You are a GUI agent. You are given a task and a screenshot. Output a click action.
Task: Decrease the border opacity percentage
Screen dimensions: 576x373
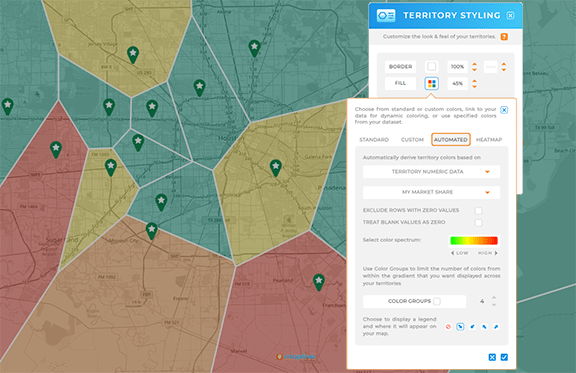[x=474, y=69]
